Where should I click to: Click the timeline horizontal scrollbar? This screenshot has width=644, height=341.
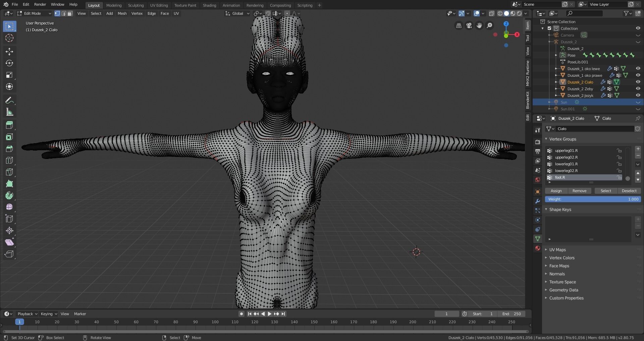265,332
